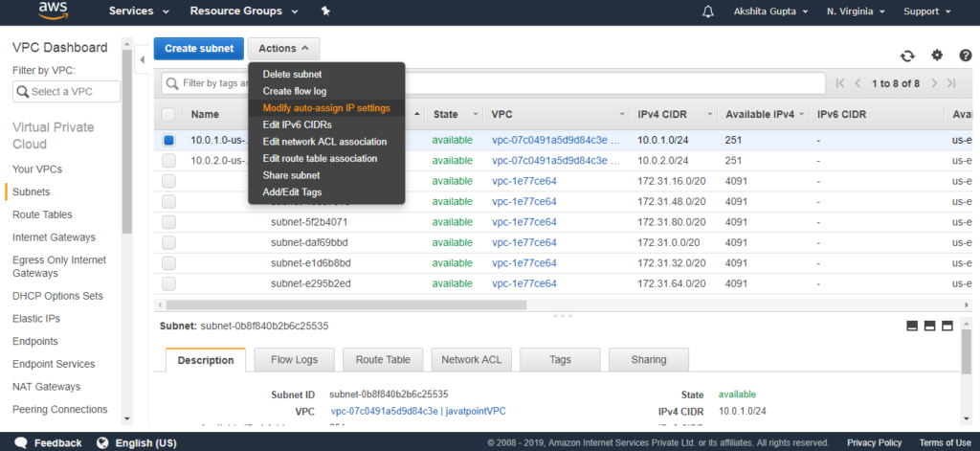
Task: Choose Edit network ACL association
Action: [326, 142]
